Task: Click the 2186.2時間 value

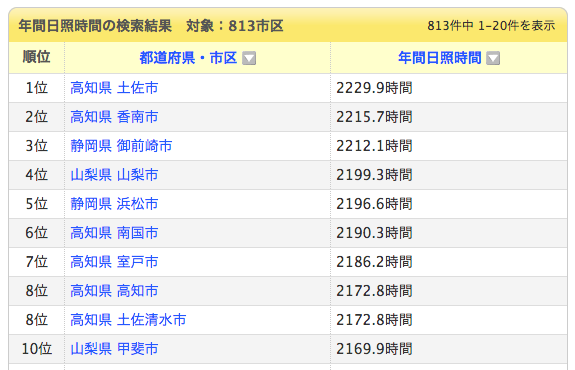Action: pos(374,262)
